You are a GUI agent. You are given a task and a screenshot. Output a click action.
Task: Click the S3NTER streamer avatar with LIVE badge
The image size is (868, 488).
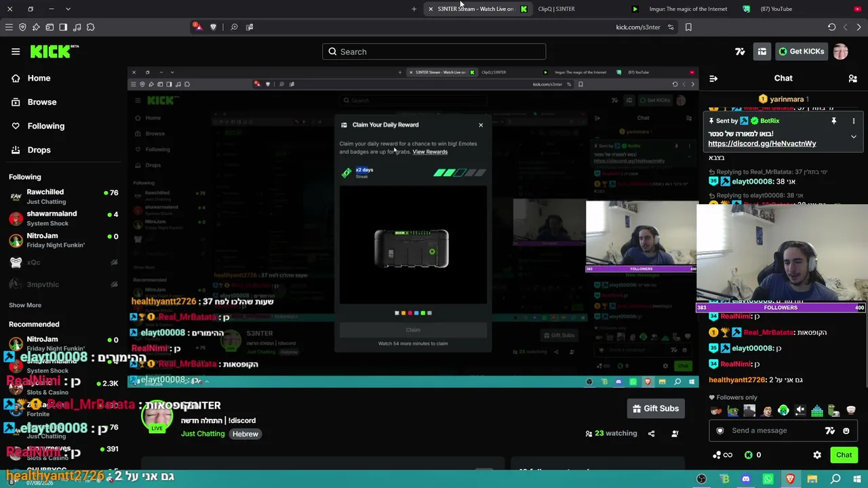157,415
